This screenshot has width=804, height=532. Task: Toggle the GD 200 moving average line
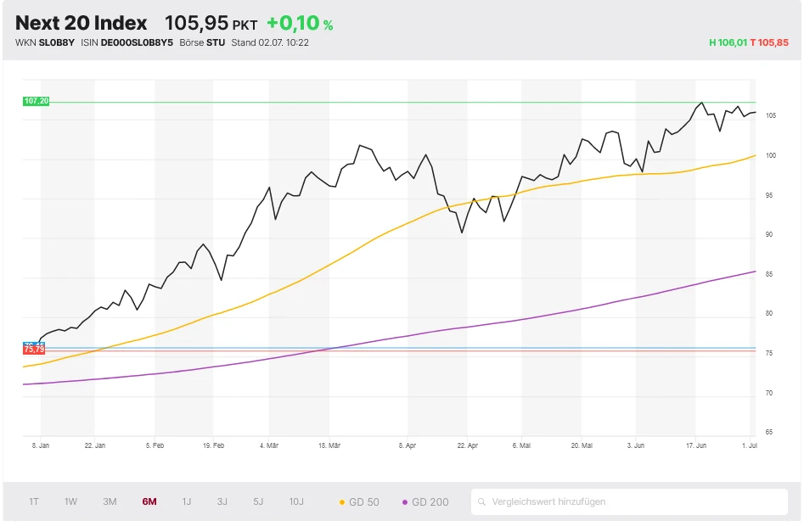[x=429, y=501]
